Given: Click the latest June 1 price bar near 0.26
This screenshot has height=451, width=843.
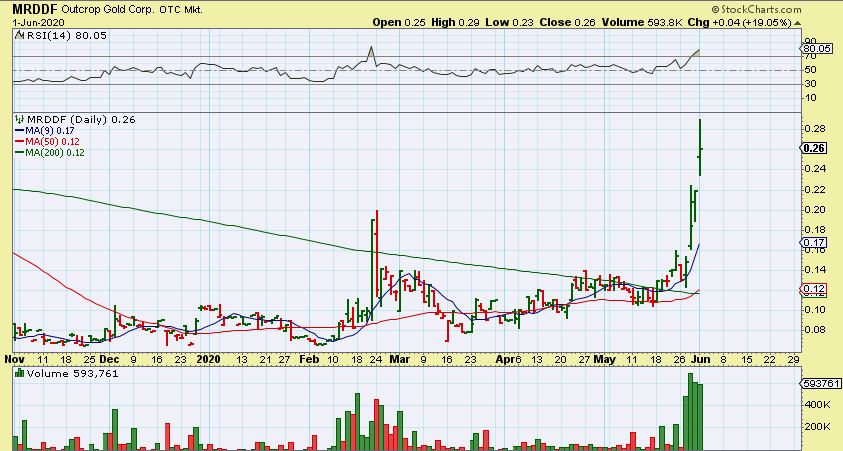Looking at the screenshot, I should [700, 147].
